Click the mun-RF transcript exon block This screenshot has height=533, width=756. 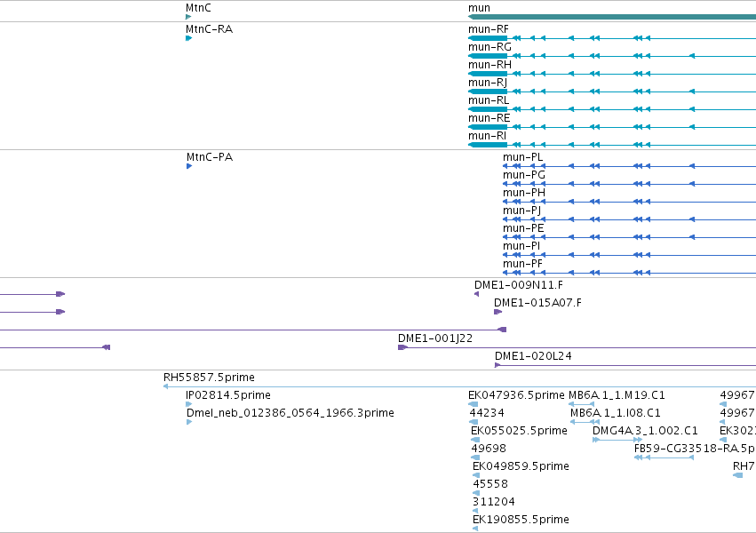point(488,38)
